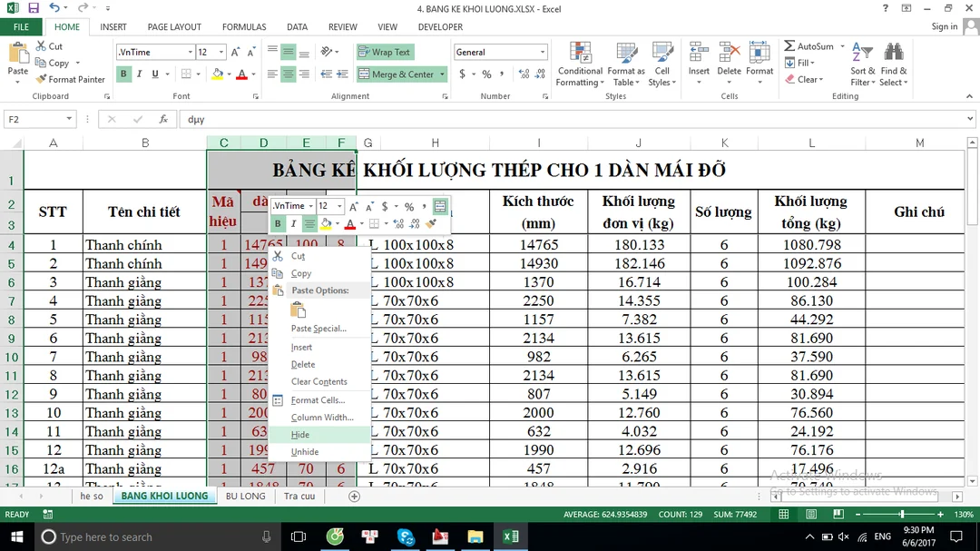This screenshot has height=551, width=980.
Task: Click the Cut button in Clipboard group
Action: click(49, 46)
